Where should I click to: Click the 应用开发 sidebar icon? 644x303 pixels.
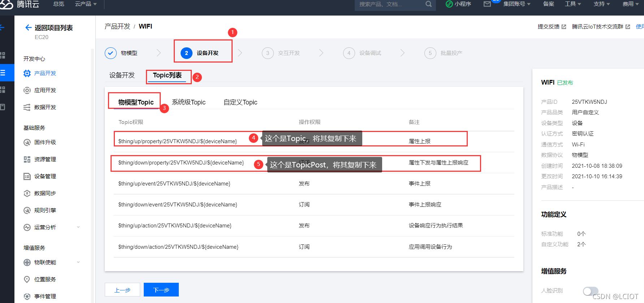click(27, 90)
